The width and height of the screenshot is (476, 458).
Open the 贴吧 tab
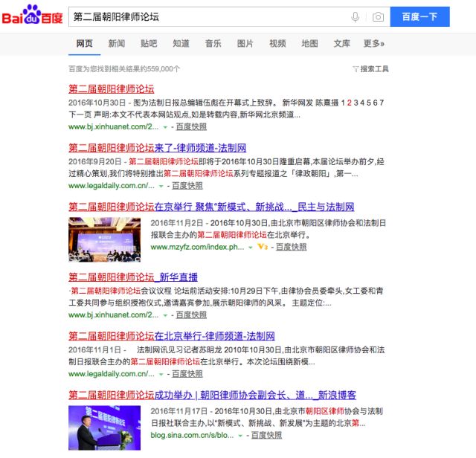(x=149, y=43)
